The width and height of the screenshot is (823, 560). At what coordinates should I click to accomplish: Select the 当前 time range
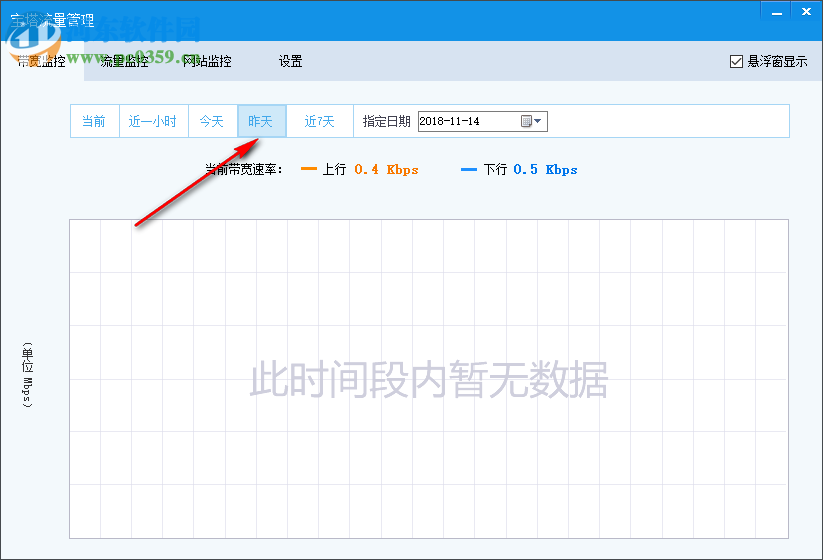click(94, 121)
